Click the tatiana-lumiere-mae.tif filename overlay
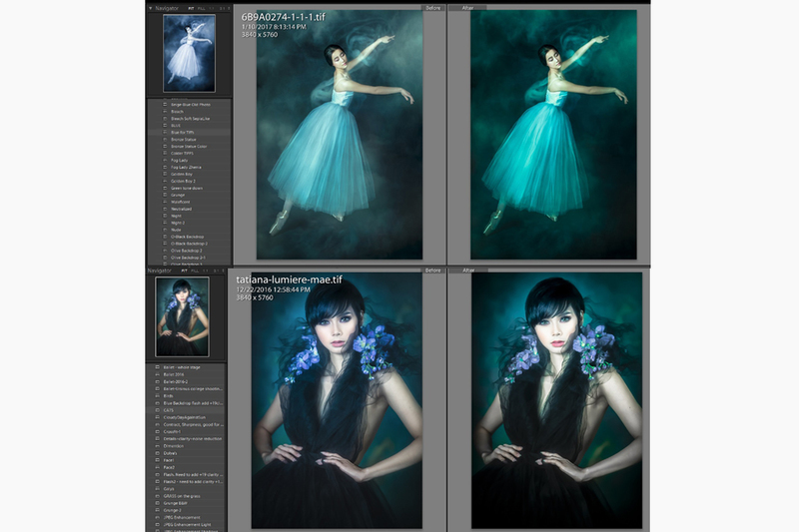 (289, 279)
